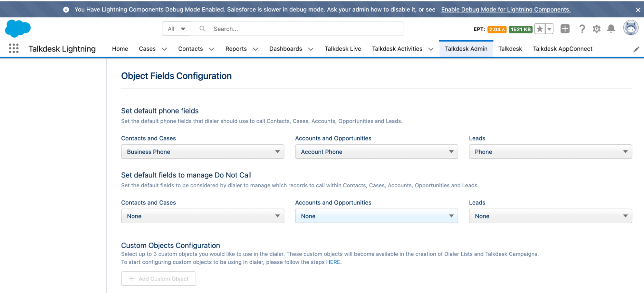Open Setup via the gear icon
Image resolution: width=644 pixels, height=293 pixels.
tap(596, 29)
